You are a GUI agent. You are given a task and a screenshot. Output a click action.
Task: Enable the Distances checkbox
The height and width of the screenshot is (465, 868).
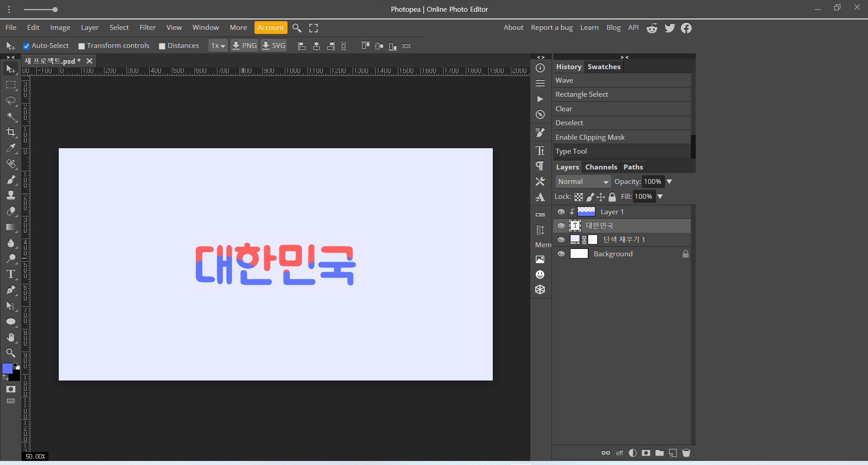click(162, 46)
